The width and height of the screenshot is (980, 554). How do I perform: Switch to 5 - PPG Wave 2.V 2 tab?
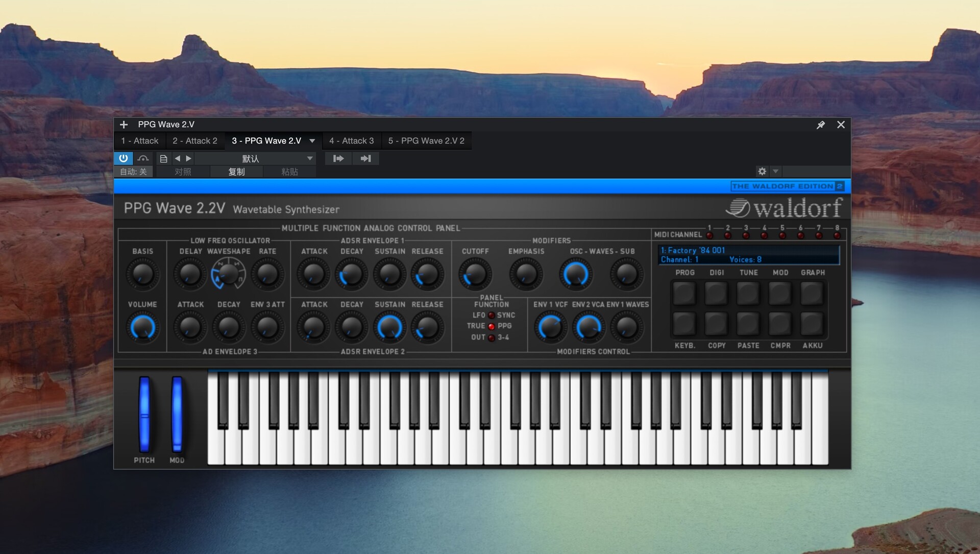[426, 140]
